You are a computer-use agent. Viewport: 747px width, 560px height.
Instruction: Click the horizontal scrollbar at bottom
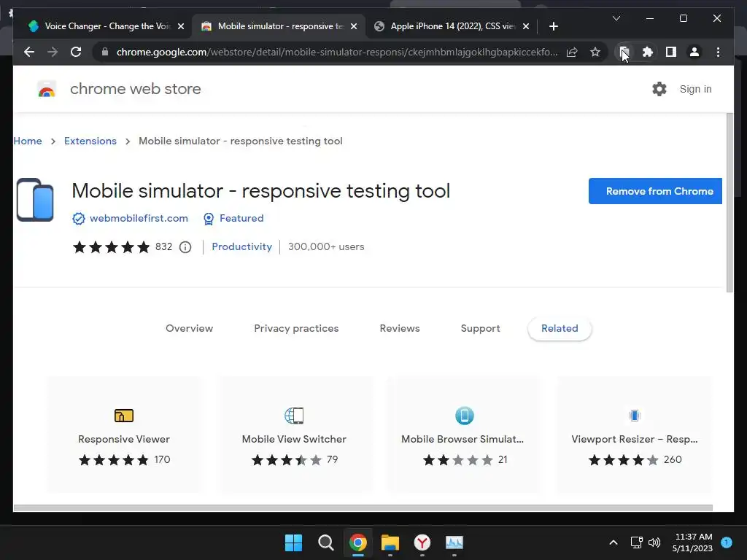(x=363, y=508)
